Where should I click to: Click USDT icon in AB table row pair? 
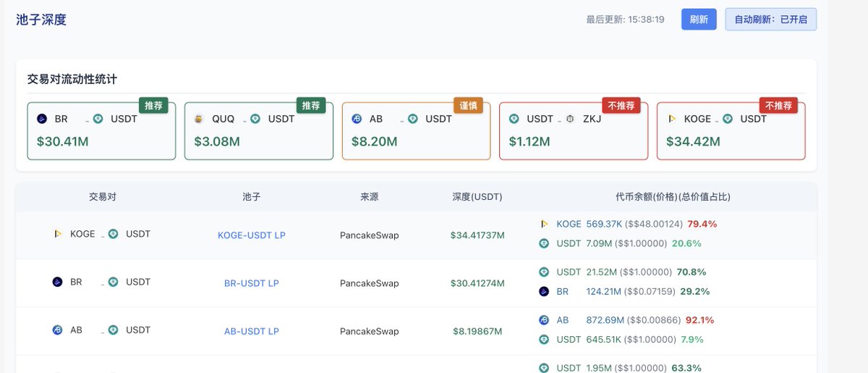(x=114, y=330)
